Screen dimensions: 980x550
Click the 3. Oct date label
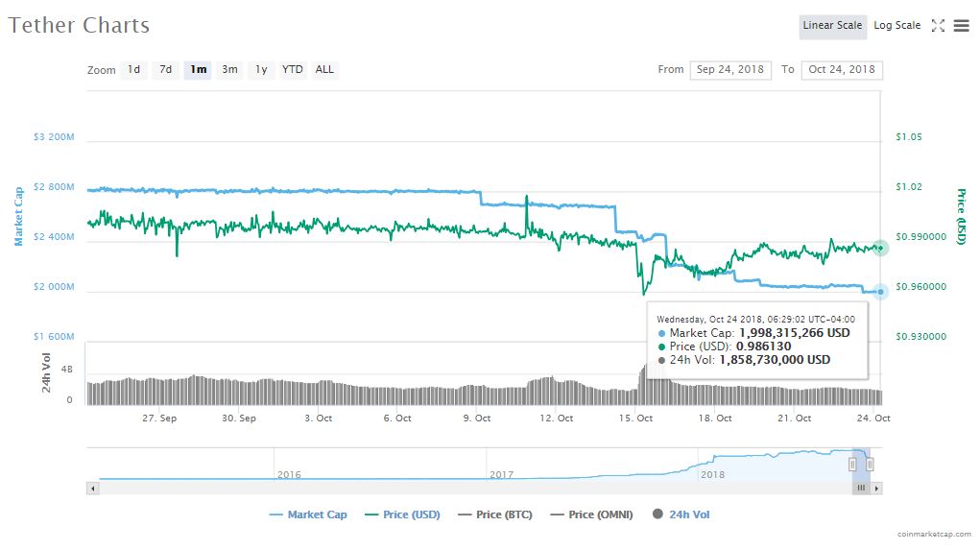(x=318, y=418)
